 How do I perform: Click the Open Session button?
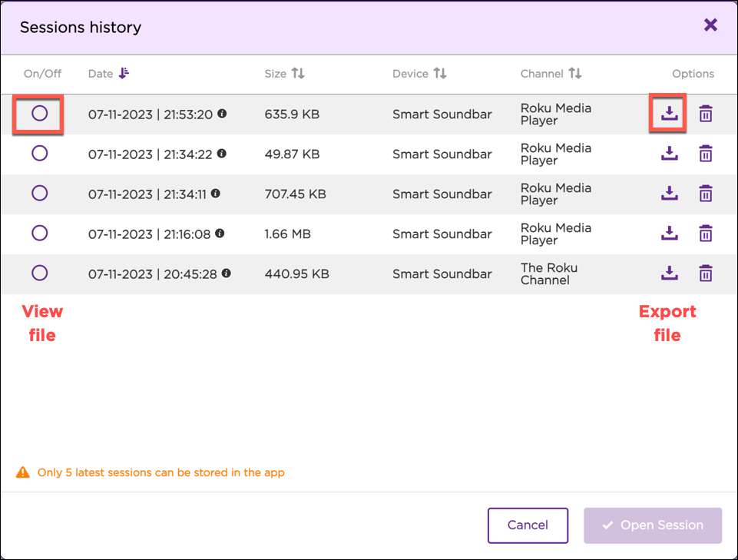pyautogui.click(x=652, y=525)
